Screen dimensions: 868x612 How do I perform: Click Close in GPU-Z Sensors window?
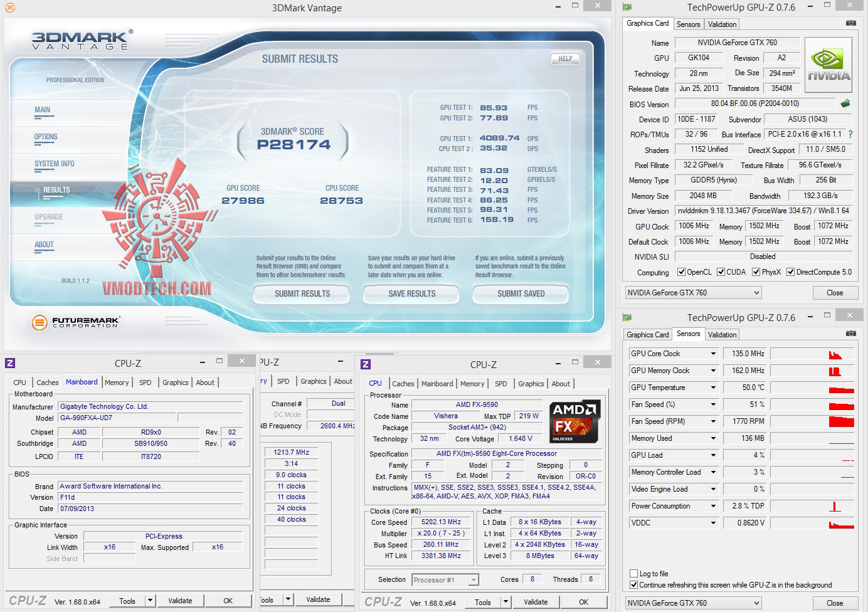coord(835,603)
